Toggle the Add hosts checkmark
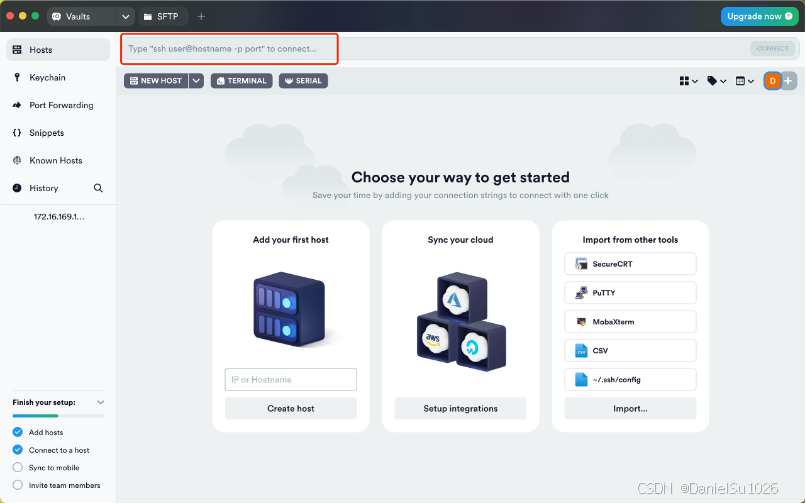 (17, 432)
